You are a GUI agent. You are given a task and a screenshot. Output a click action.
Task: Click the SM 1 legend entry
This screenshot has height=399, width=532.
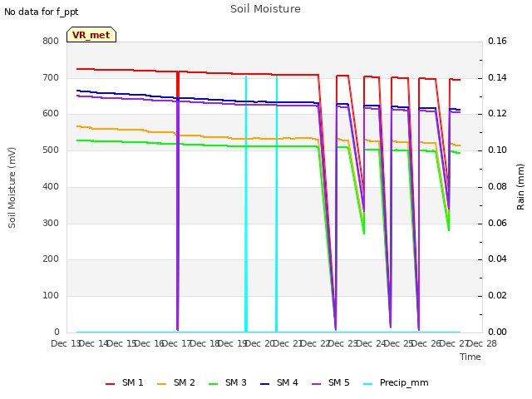tap(124, 382)
